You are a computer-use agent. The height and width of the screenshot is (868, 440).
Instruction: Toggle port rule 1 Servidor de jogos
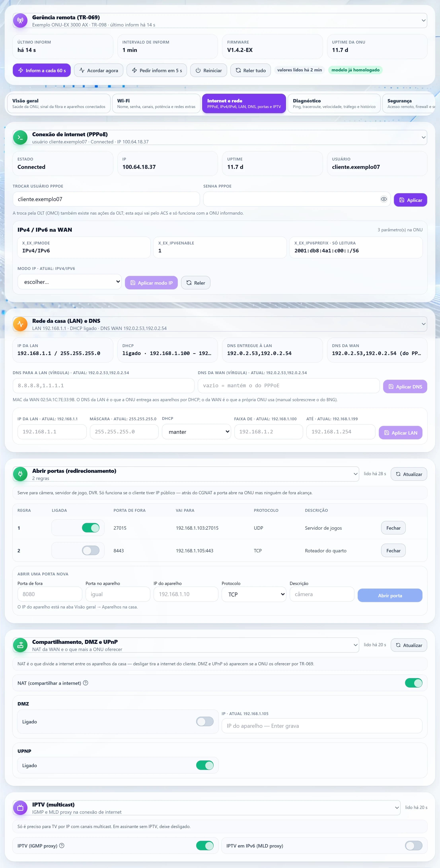pyautogui.click(x=91, y=528)
